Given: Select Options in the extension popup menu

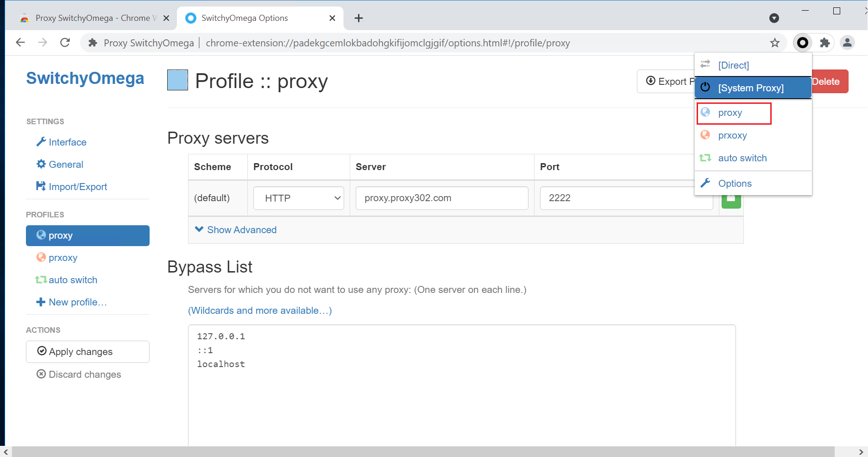Looking at the screenshot, I should tap(735, 183).
